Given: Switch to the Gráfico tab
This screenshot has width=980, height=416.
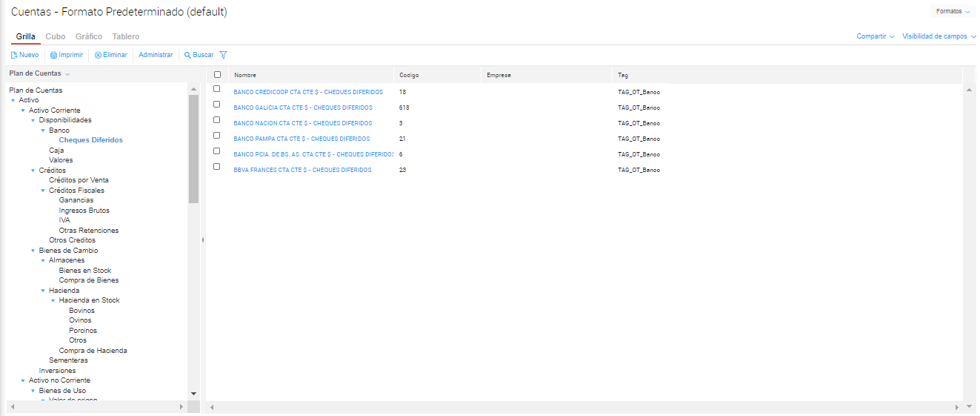Looking at the screenshot, I should [x=89, y=36].
